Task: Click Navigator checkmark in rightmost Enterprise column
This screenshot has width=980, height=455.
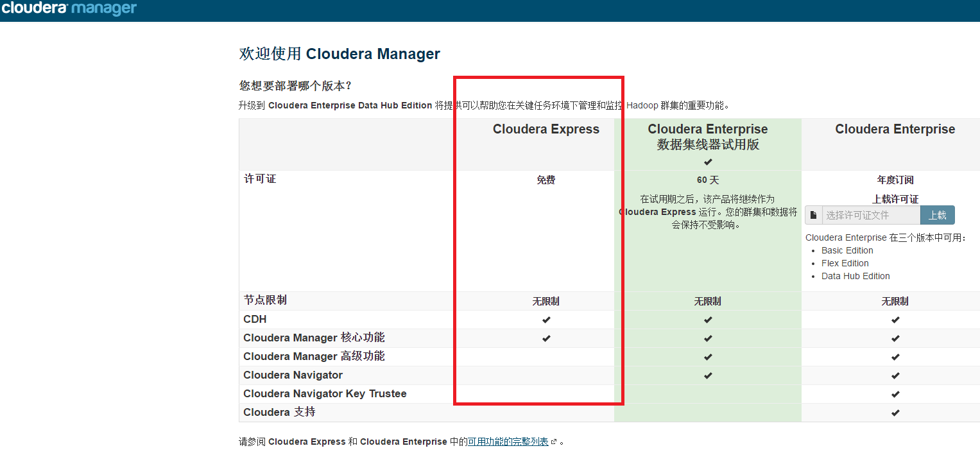Action: coord(895,375)
